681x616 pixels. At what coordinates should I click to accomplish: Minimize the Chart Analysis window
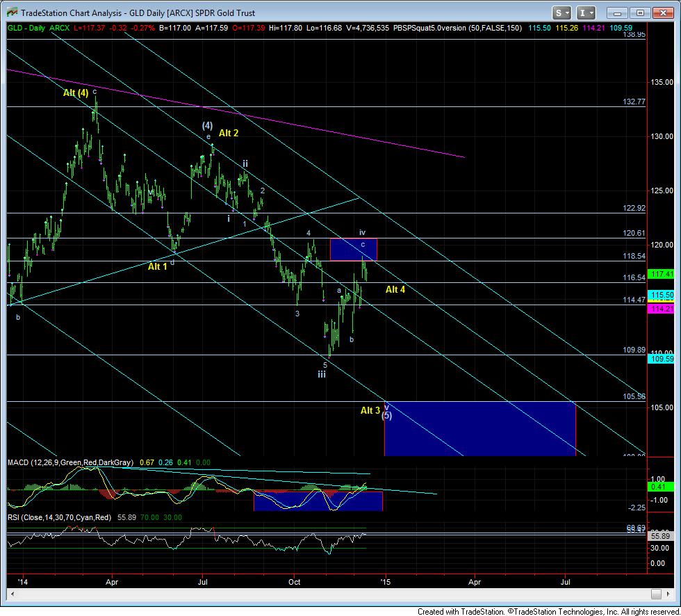pyautogui.click(x=617, y=13)
